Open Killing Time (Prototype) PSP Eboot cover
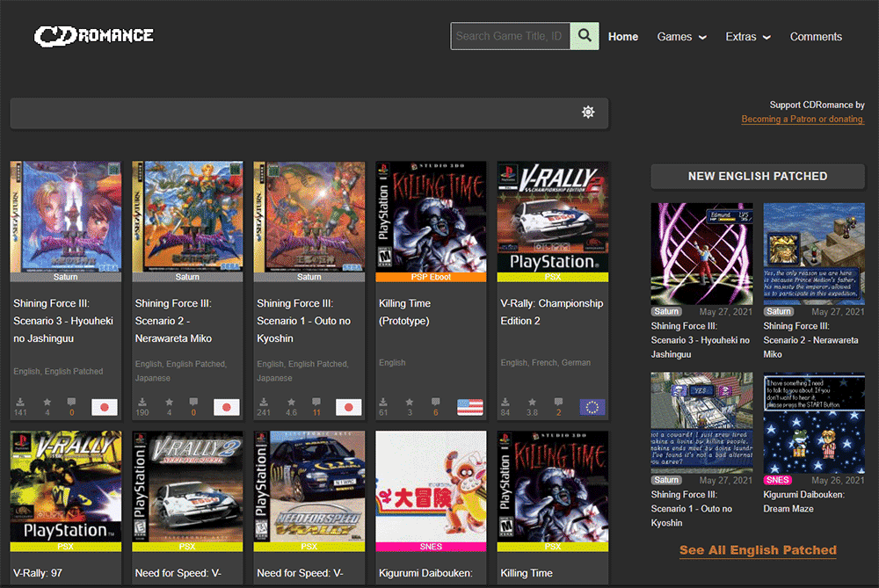The image size is (879, 588). tap(431, 216)
